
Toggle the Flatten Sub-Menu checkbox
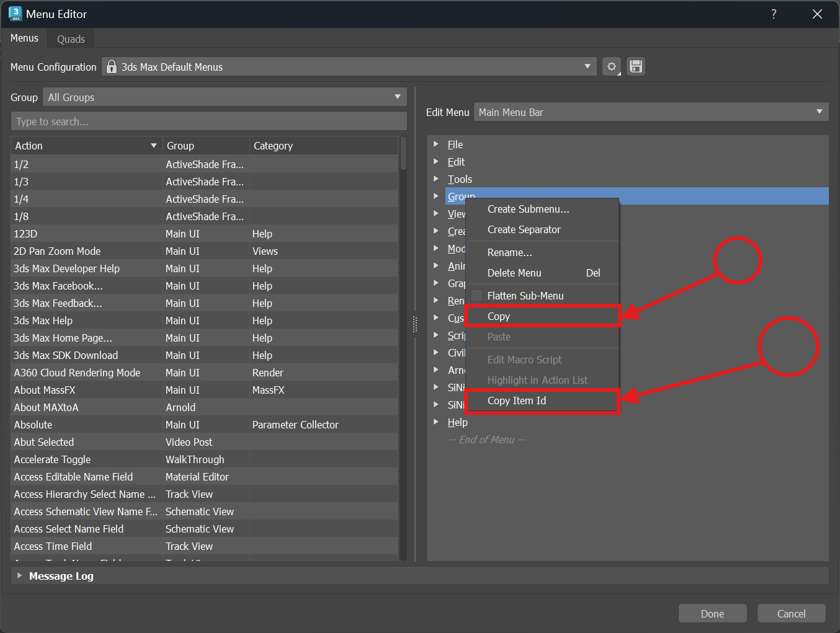[476, 295]
